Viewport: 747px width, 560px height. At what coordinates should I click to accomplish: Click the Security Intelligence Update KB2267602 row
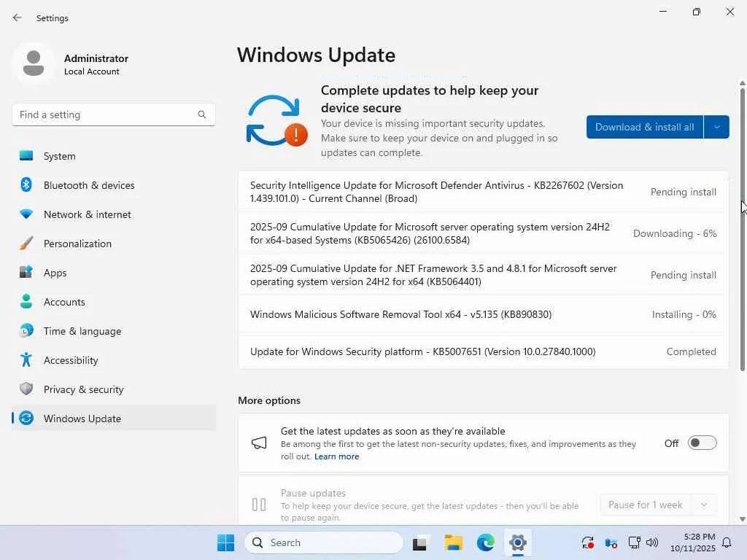(x=483, y=192)
